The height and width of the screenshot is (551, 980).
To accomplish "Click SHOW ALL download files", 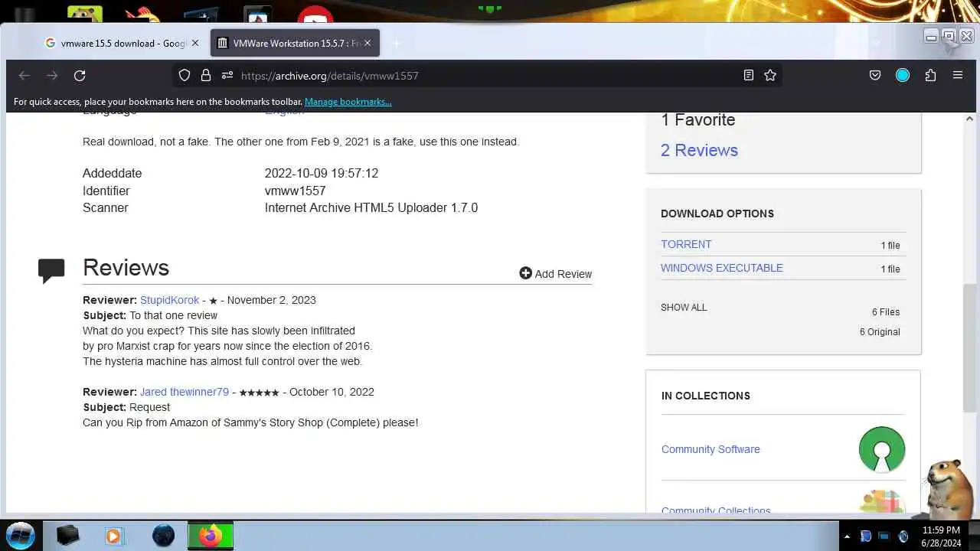I will coord(684,307).
